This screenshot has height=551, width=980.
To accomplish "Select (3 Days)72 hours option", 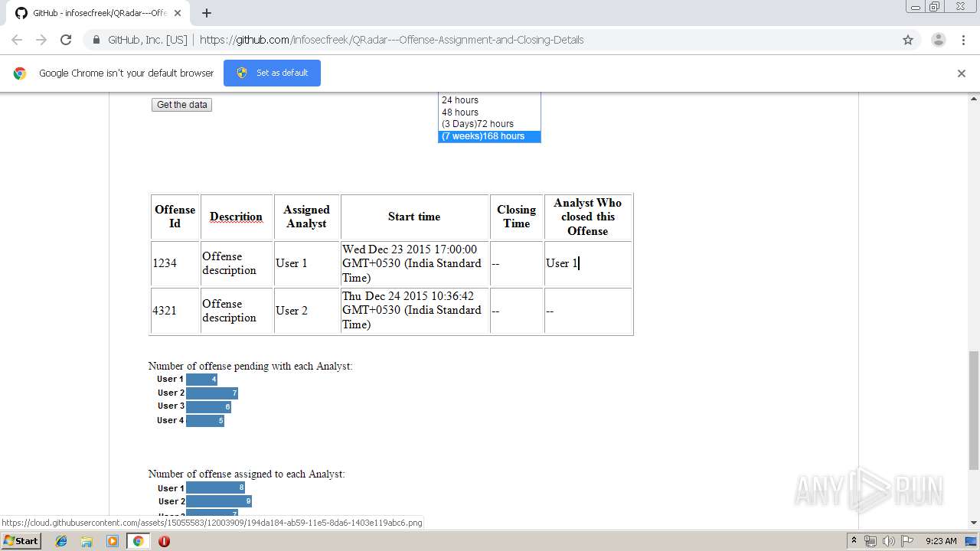I will [489, 124].
